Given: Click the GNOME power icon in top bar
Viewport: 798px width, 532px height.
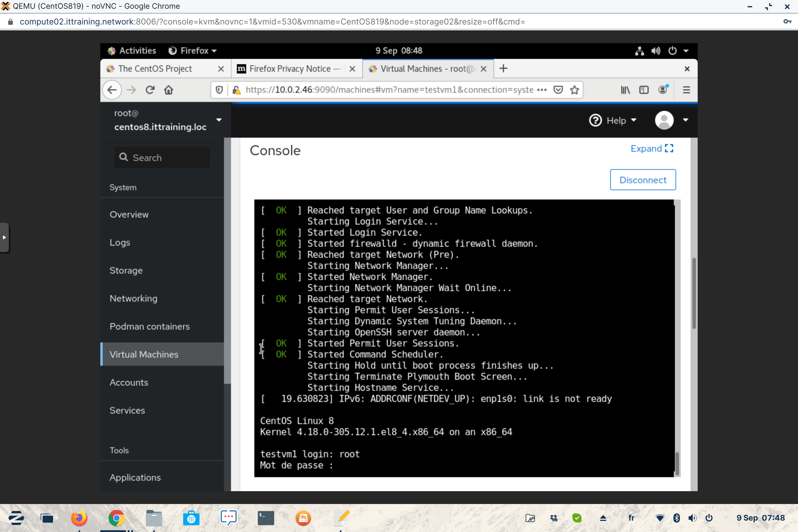Looking at the screenshot, I should (x=672, y=50).
